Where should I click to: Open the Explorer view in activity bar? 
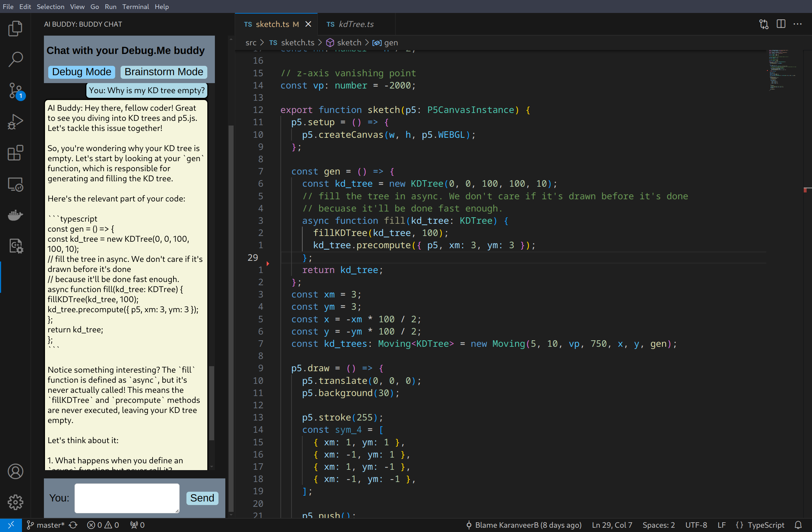click(15, 29)
